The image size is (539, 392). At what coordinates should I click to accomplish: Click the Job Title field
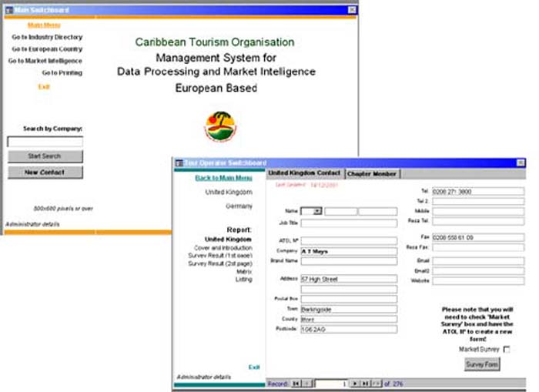[x=349, y=223]
